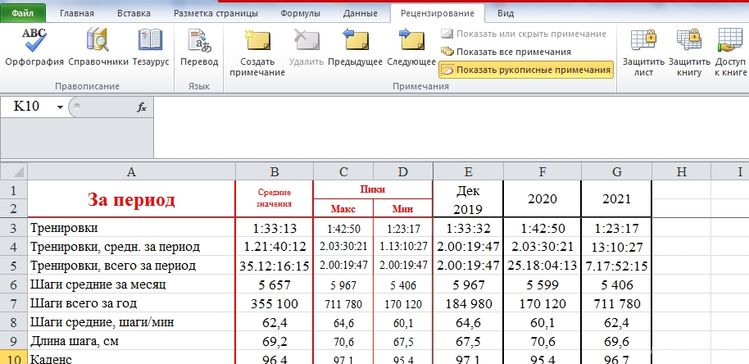Select the 'Мин' header cell
This screenshot has width=749, height=364.
403,209
